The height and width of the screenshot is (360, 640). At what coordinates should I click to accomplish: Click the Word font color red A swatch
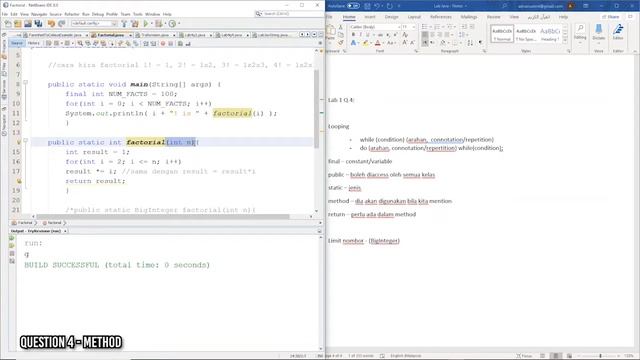pyautogui.click(x=378, y=42)
